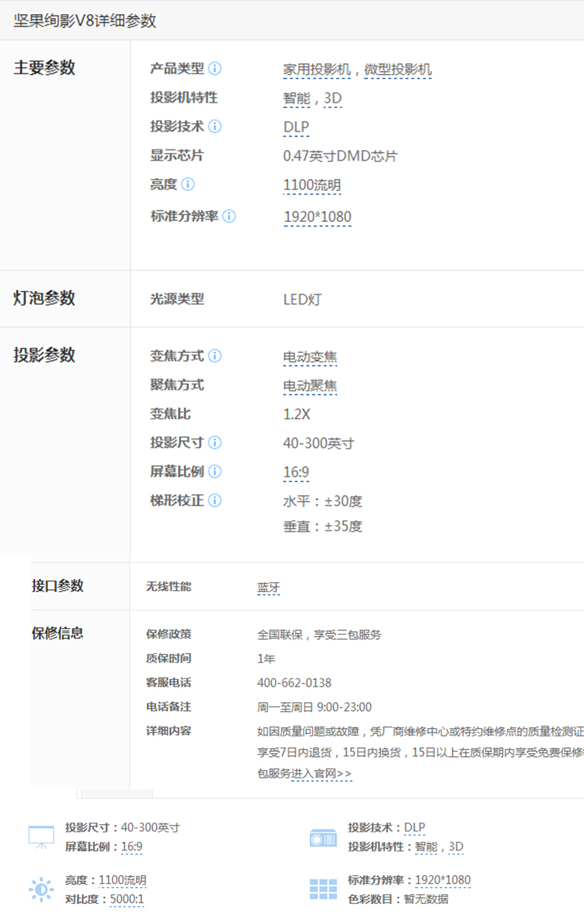Open 1920*1080 link in 主要参数 section
The height and width of the screenshot is (924, 584).
click(x=317, y=217)
